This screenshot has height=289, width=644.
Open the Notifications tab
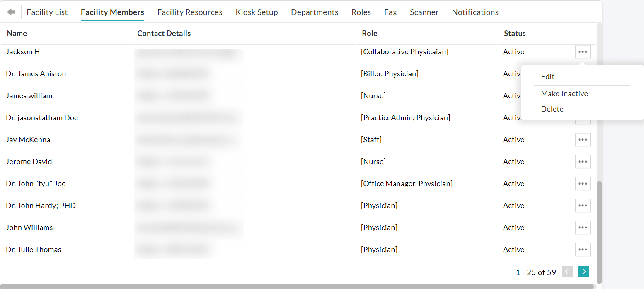475,12
